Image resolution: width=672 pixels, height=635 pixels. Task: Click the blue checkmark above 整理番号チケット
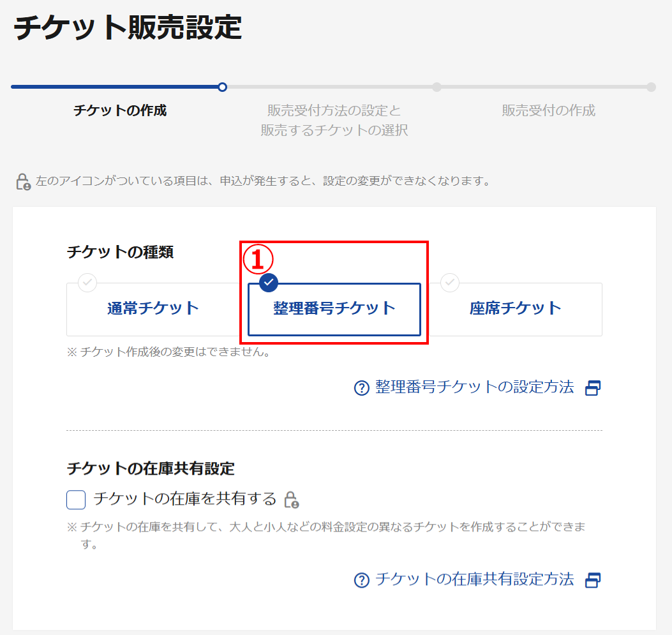[x=269, y=283]
